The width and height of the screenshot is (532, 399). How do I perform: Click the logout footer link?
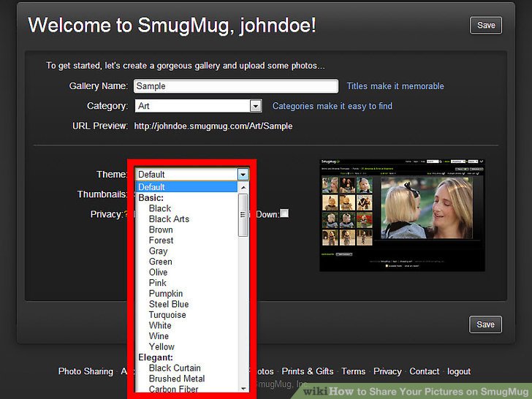coord(459,371)
